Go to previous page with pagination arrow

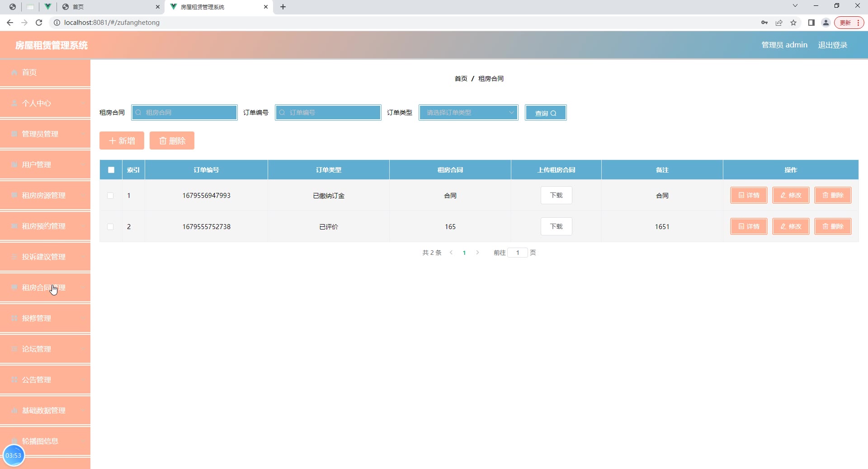point(451,253)
